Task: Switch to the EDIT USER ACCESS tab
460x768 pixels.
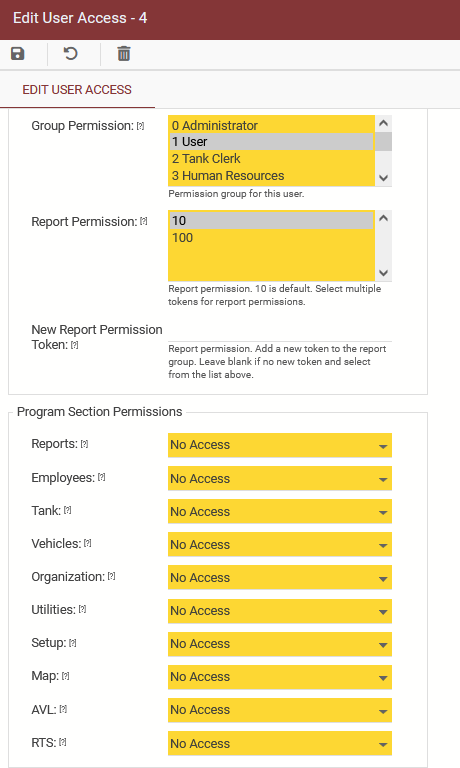Action: [x=77, y=90]
